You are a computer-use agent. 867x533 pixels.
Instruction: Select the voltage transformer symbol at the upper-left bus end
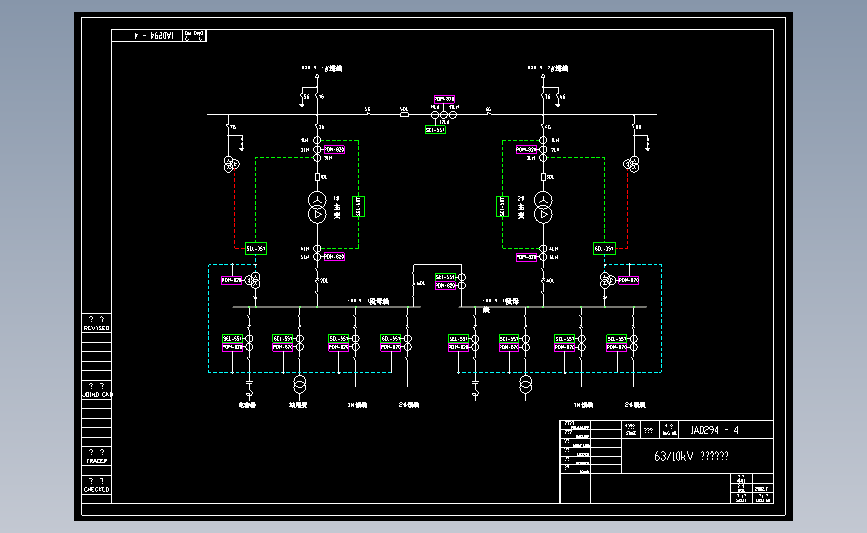pos(231,164)
